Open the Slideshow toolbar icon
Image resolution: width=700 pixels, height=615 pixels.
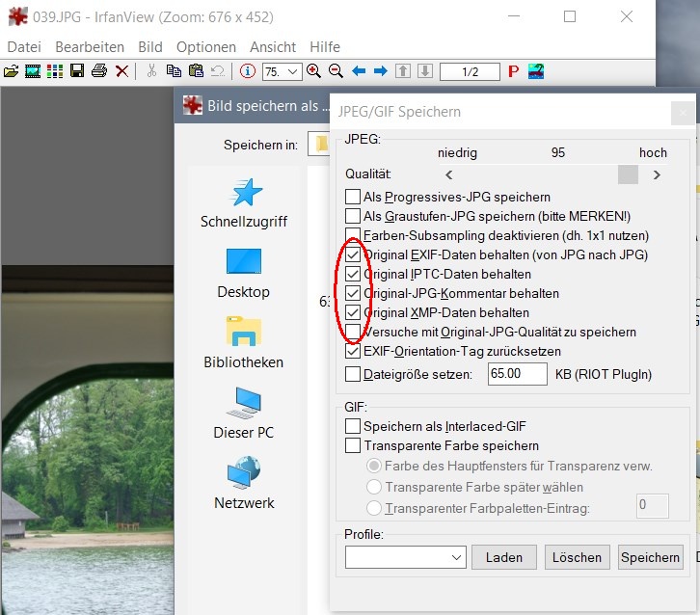point(33,71)
